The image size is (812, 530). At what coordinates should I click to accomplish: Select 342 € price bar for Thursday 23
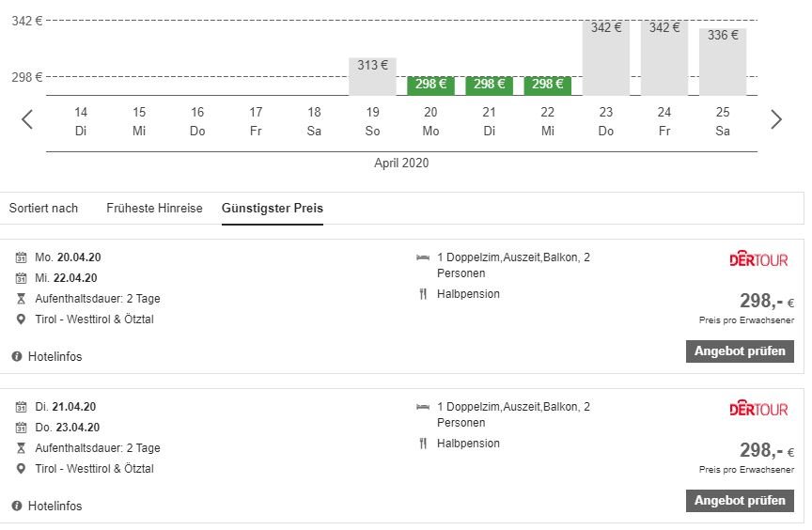pyautogui.click(x=606, y=57)
